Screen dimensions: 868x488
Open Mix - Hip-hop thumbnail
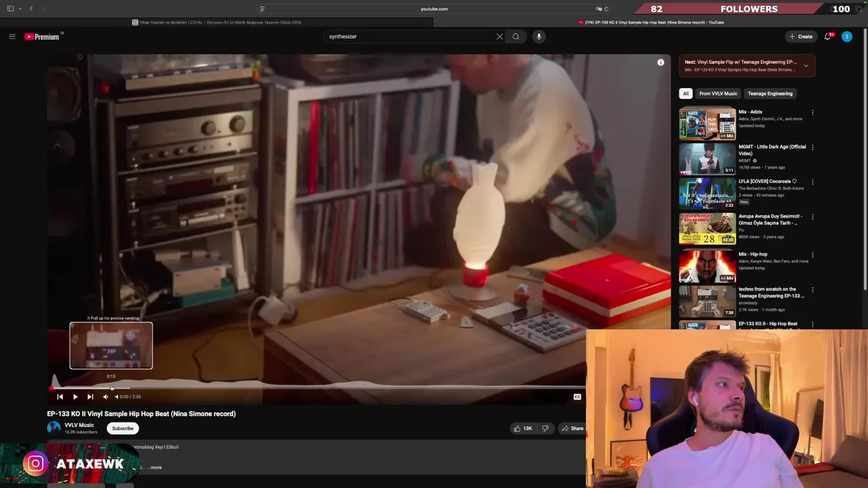(x=707, y=266)
